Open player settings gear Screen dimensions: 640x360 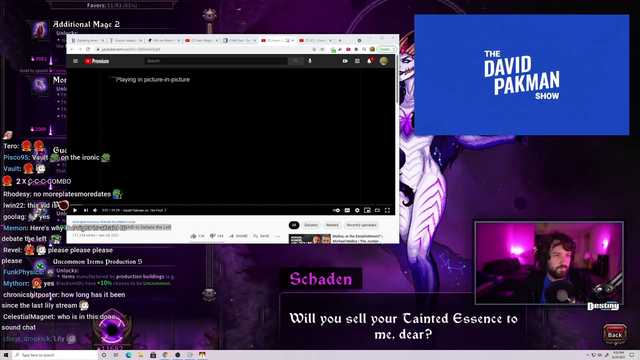pos(357,210)
